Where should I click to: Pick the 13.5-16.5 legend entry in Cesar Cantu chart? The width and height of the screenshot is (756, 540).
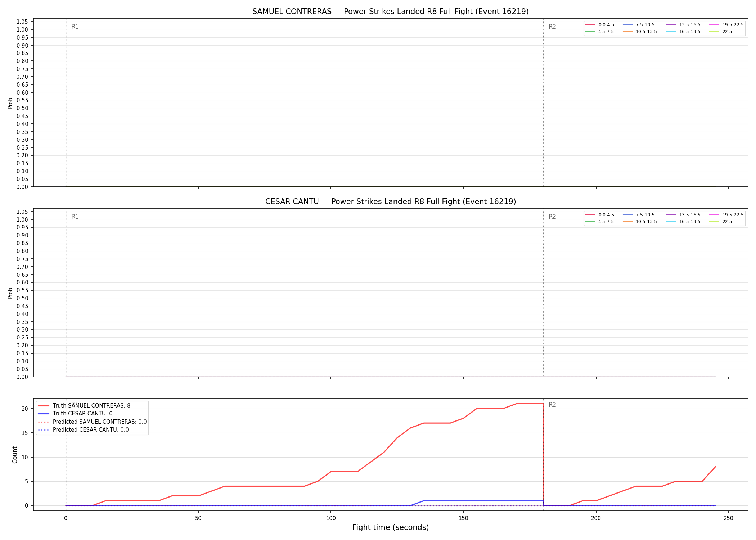683,215
